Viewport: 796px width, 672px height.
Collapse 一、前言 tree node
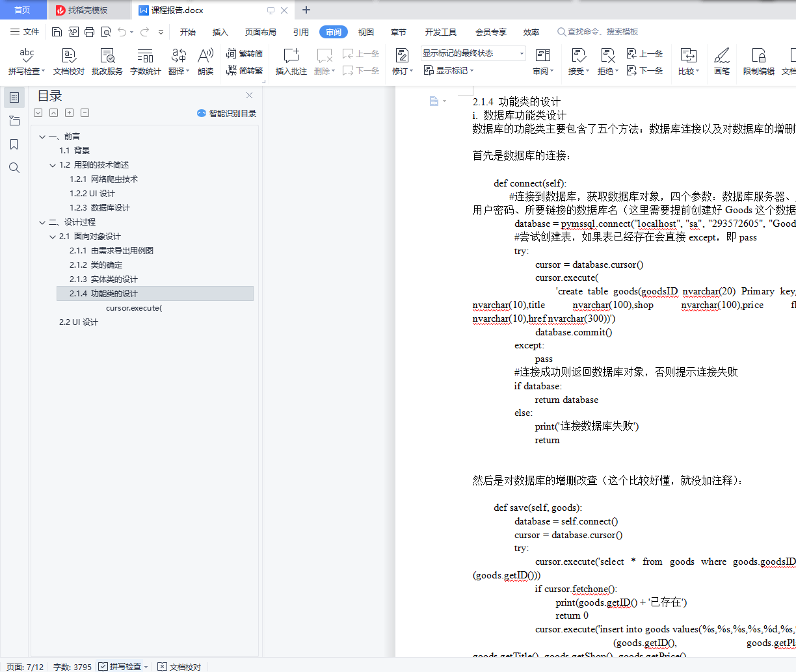[42, 136]
